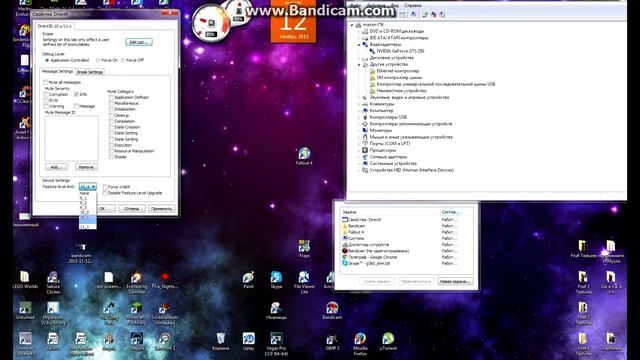
Task: Click the calendar gadget showing 12
Action: pos(293,21)
